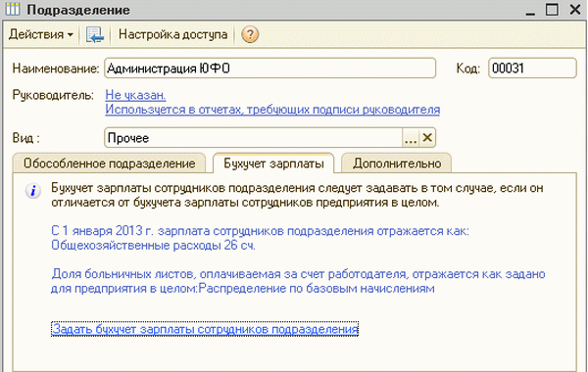Image resolution: width=588 pixels, height=372 pixels.
Task: Close the Подразделение window
Action: tap(575, 10)
